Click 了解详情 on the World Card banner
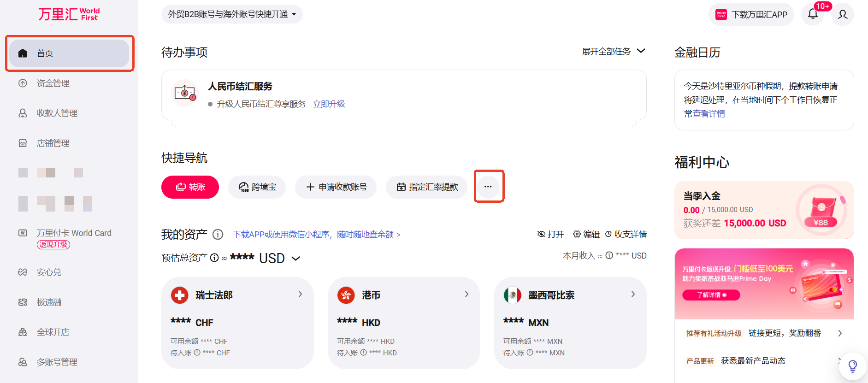The width and height of the screenshot is (868, 383). (x=711, y=295)
